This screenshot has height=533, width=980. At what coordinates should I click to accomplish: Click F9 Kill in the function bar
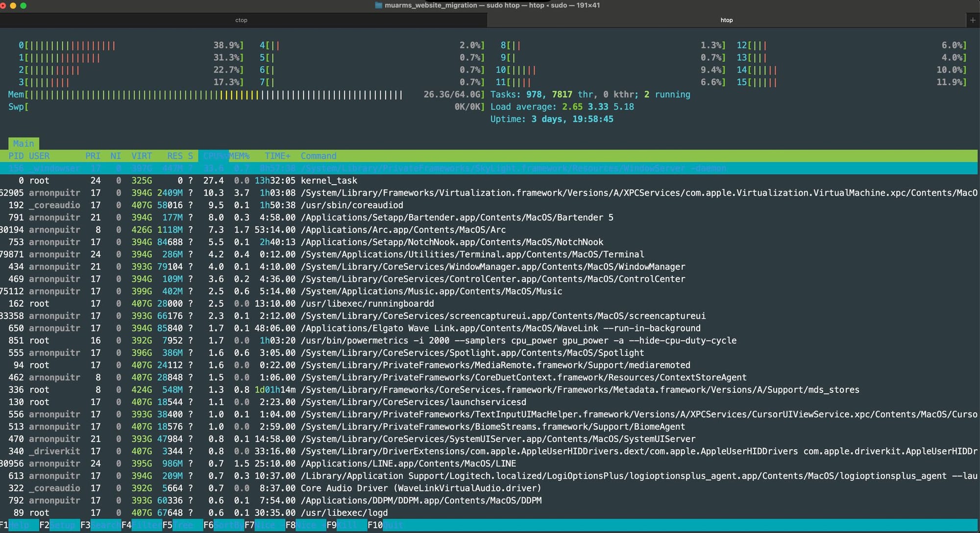coord(346,525)
